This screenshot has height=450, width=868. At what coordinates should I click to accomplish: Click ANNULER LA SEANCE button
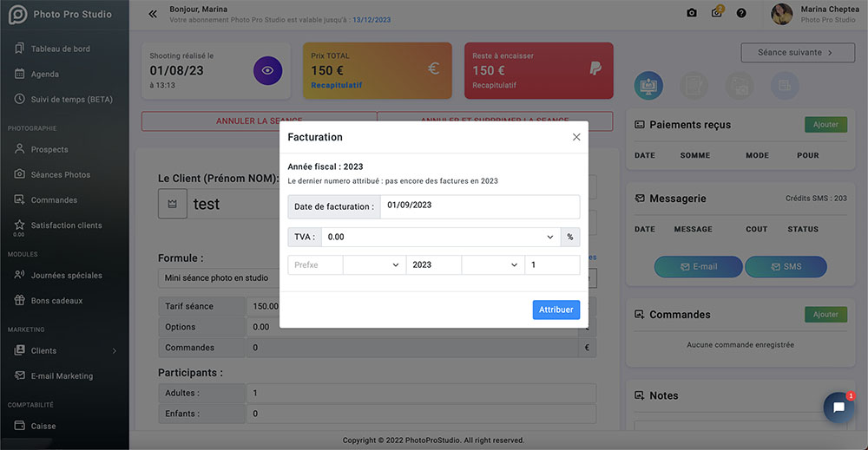(x=259, y=121)
